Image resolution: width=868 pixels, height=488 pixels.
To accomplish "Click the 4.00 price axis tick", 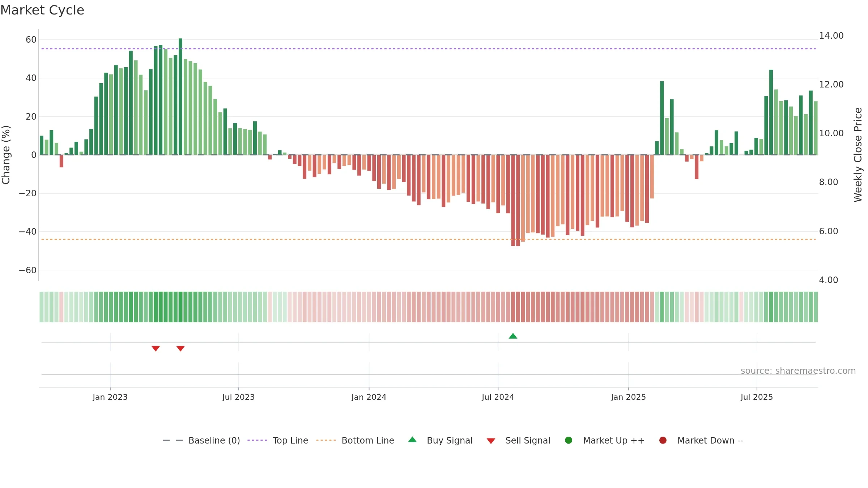I will (828, 280).
